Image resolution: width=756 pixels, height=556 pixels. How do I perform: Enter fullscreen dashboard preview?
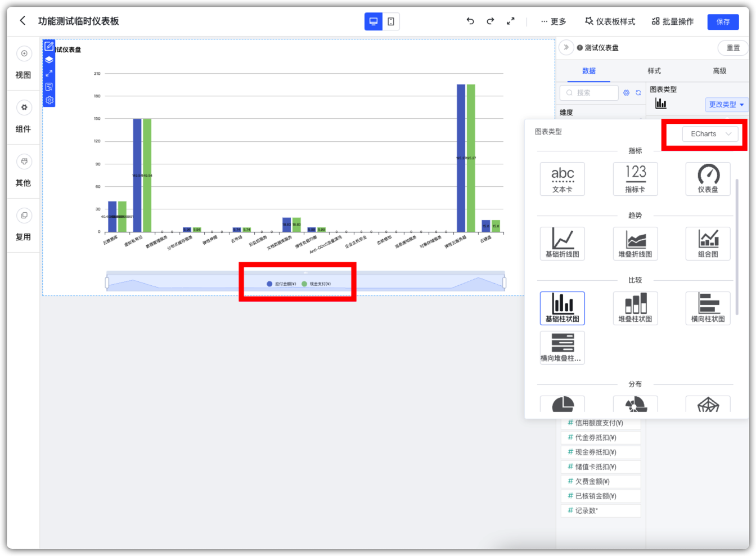511,21
